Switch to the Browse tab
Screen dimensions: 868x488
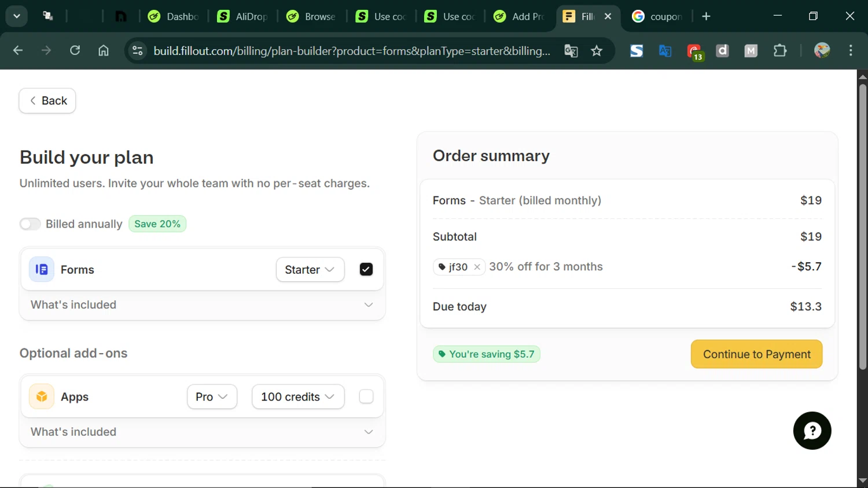click(x=311, y=16)
